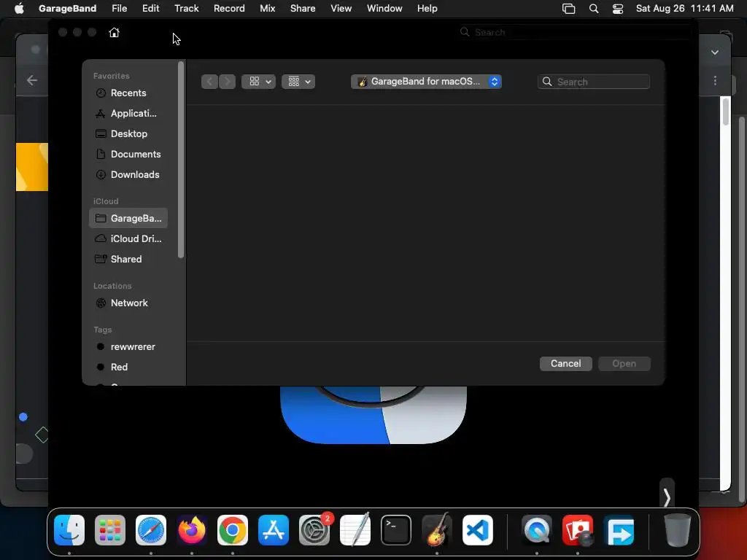The image size is (747, 560).
Task: Open System Settings from the Dock
Action: (x=314, y=530)
